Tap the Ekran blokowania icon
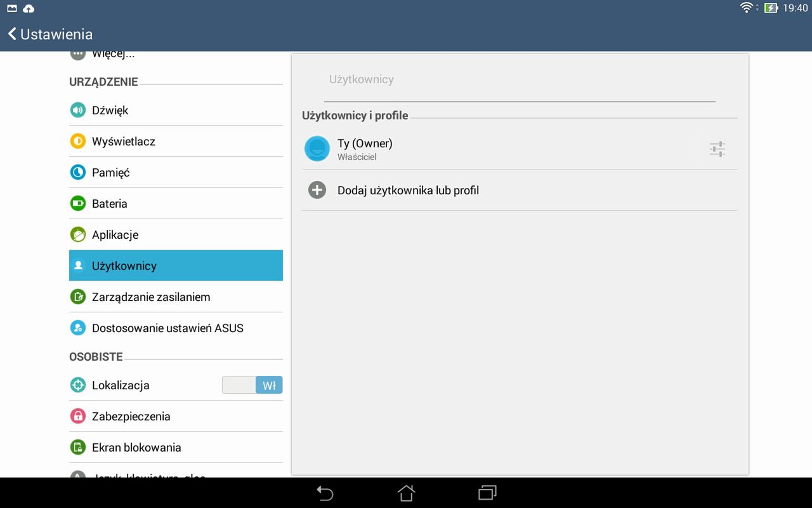The height and width of the screenshot is (508, 812). tap(77, 447)
